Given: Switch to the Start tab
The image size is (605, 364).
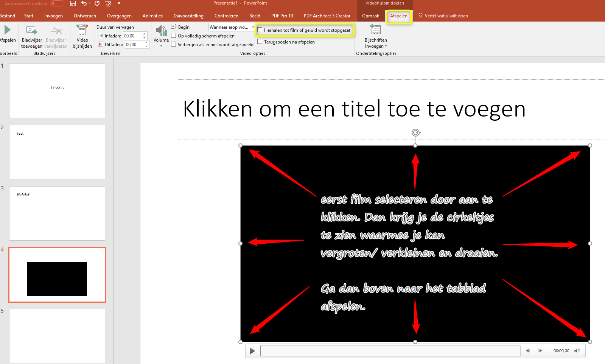Looking at the screenshot, I should click(x=29, y=16).
